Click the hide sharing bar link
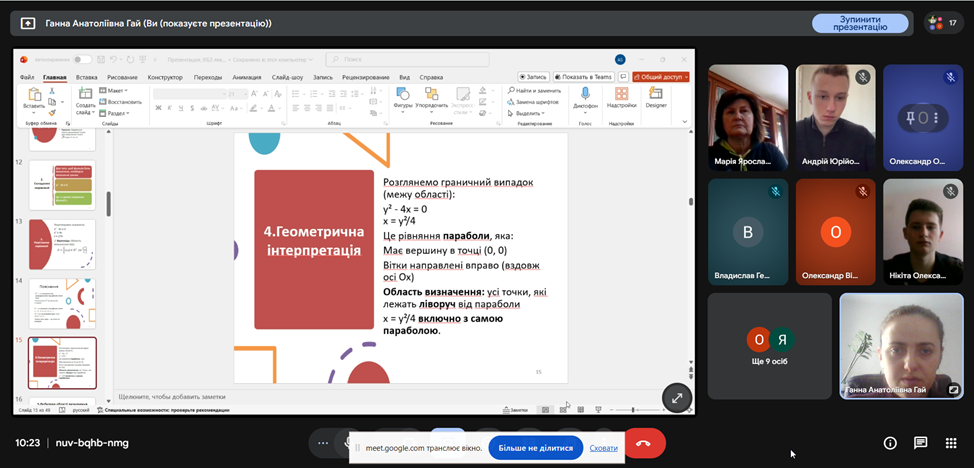The width and height of the screenshot is (974, 468). 603,448
